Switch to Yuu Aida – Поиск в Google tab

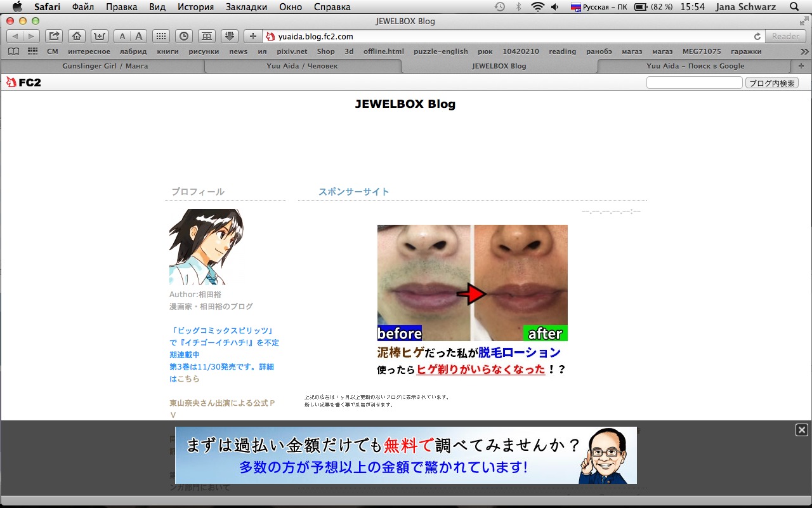pyautogui.click(x=695, y=66)
